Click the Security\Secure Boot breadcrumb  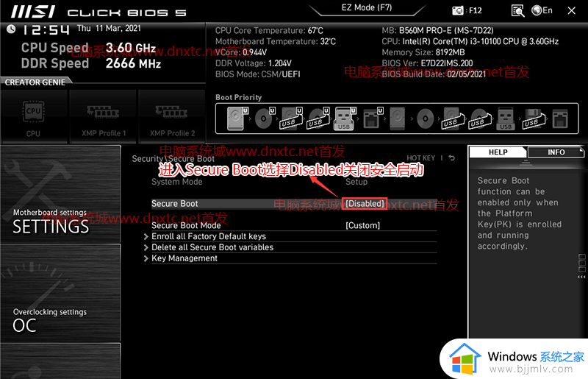[x=173, y=158]
